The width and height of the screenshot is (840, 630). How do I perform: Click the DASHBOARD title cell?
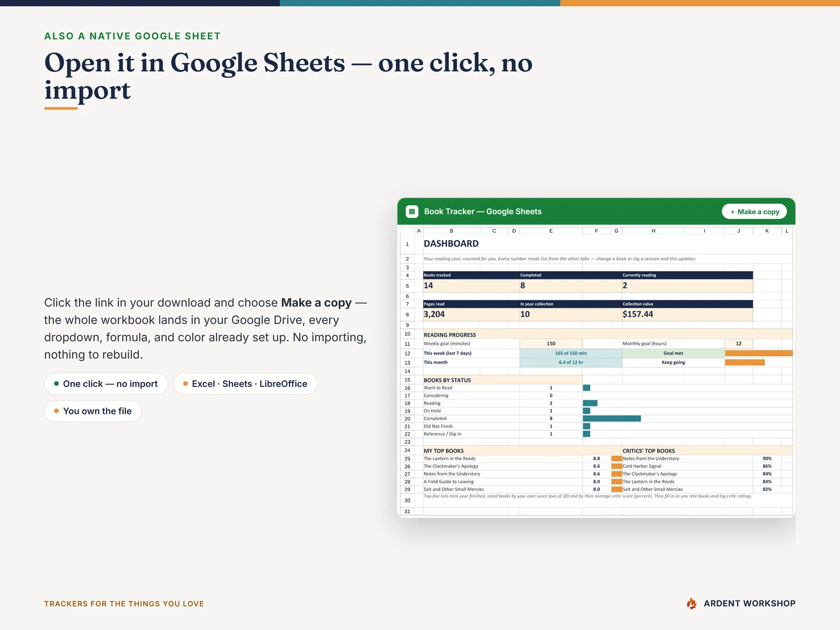451,244
